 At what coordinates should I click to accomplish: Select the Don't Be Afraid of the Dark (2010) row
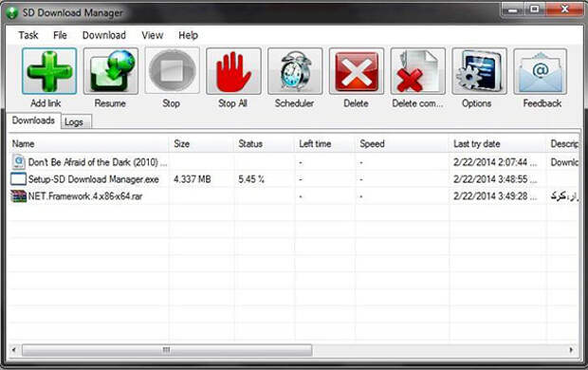(294, 162)
